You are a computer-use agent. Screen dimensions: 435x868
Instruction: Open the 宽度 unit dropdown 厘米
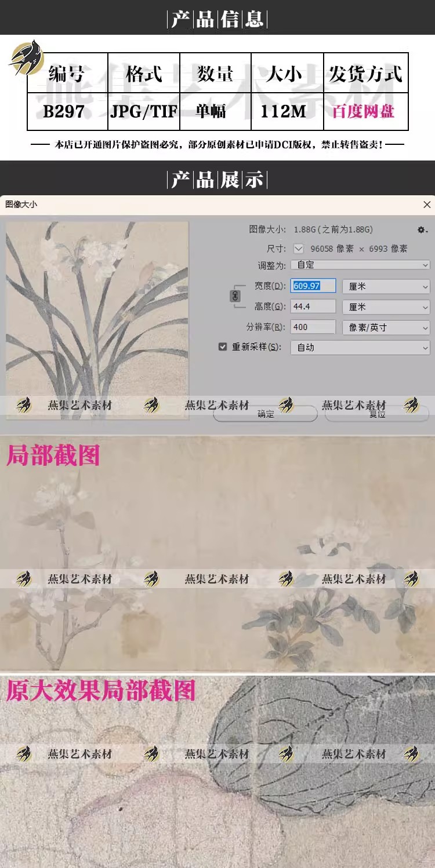pyautogui.click(x=386, y=286)
